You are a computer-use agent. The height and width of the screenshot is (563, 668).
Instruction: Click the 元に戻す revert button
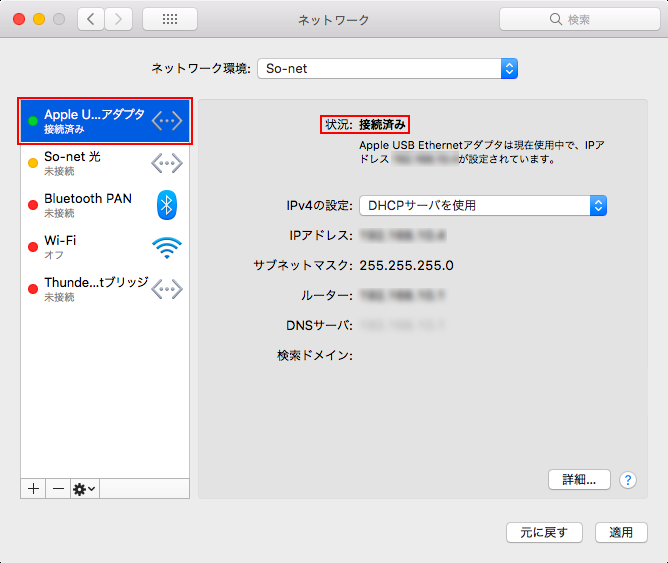point(544,532)
